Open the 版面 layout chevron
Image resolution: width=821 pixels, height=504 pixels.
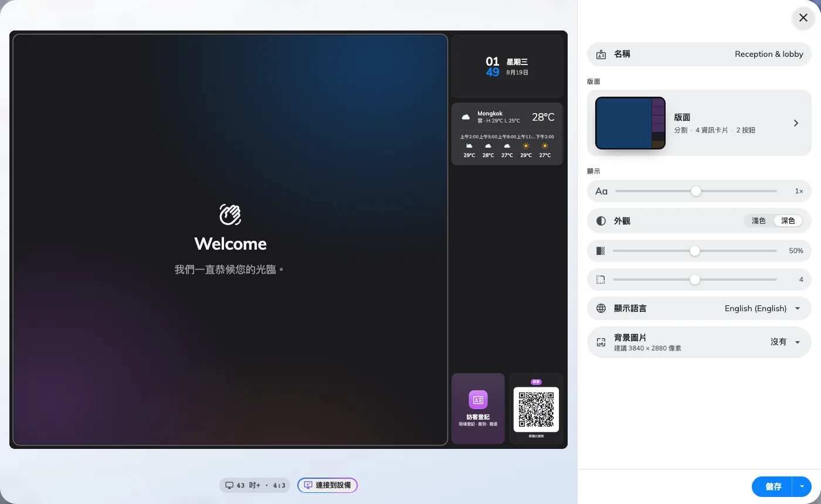pos(796,123)
